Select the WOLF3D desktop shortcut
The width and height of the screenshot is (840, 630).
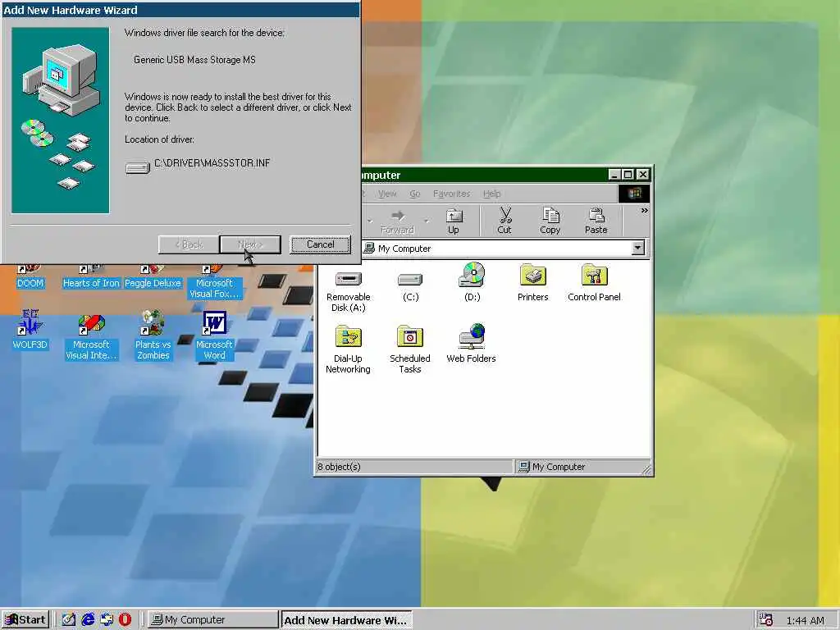click(30, 330)
